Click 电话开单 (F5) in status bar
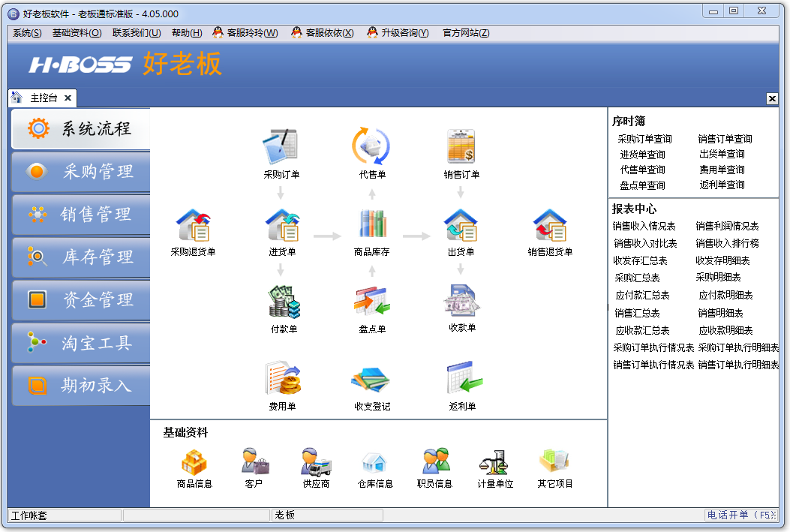The width and height of the screenshot is (790, 532). (x=741, y=515)
